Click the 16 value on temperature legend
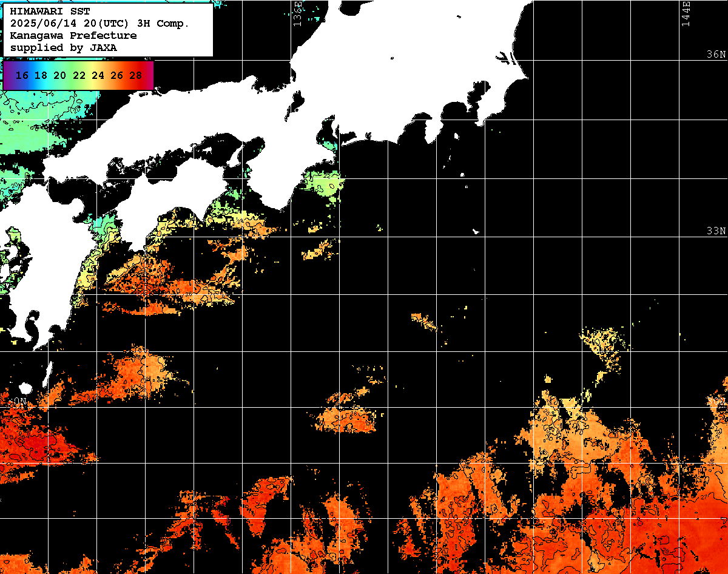 pos(22,76)
